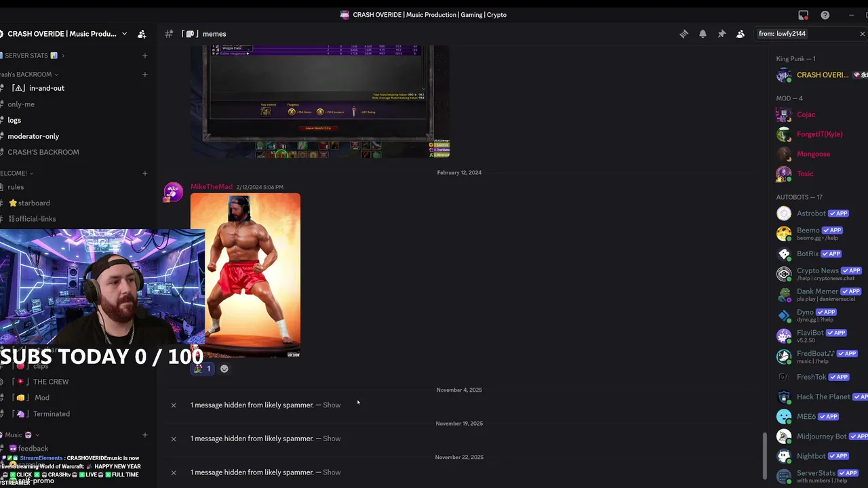
Task: Open the muscular wrestler meme image
Action: click(245, 275)
